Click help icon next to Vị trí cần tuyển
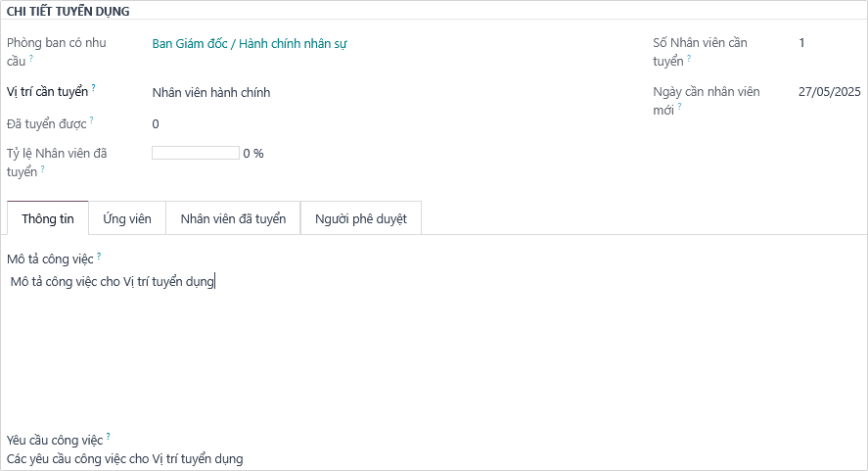This screenshot has width=868, height=471. pyautogui.click(x=94, y=88)
